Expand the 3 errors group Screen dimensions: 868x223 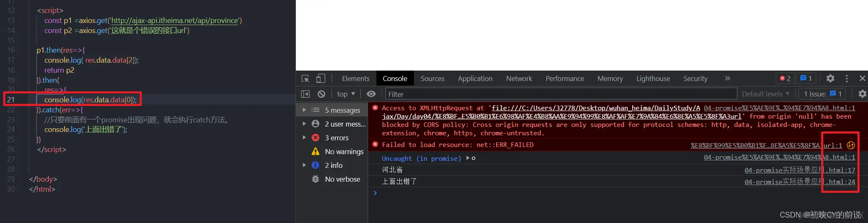pyautogui.click(x=304, y=138)
